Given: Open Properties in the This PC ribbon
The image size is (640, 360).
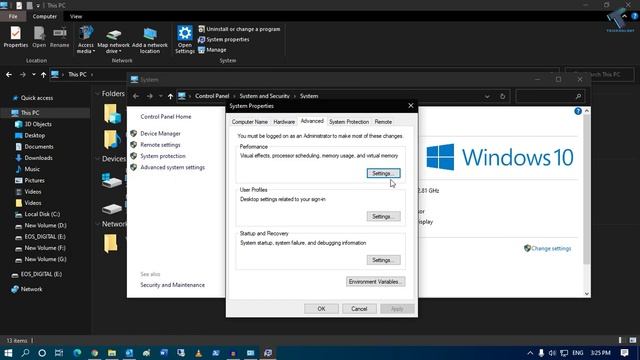Looking at the screenshot, I should click(x=16, y=37).
